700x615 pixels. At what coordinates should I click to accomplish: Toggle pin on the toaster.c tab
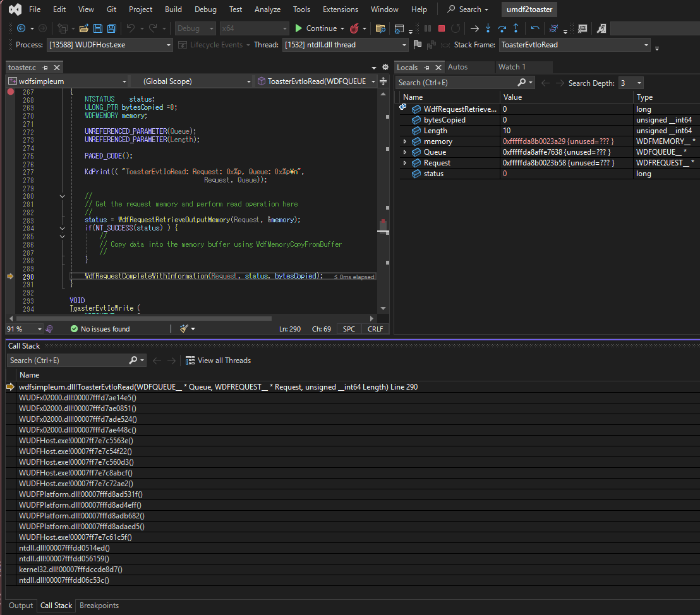45,68
